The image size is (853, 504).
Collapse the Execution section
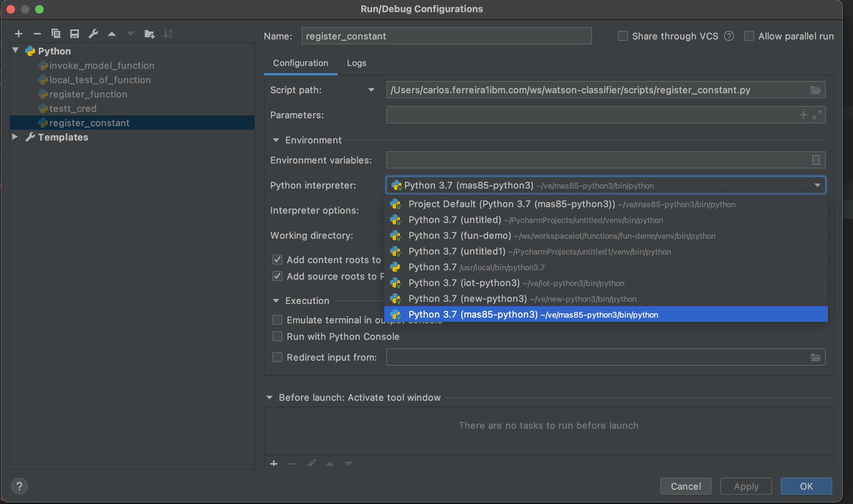pyautogui.click(x=276, y=301)
